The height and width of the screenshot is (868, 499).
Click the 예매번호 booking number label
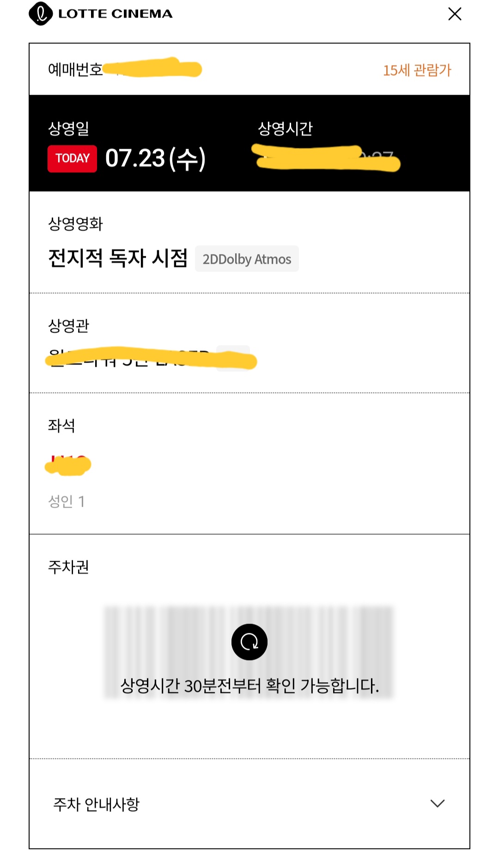(75, 70)
